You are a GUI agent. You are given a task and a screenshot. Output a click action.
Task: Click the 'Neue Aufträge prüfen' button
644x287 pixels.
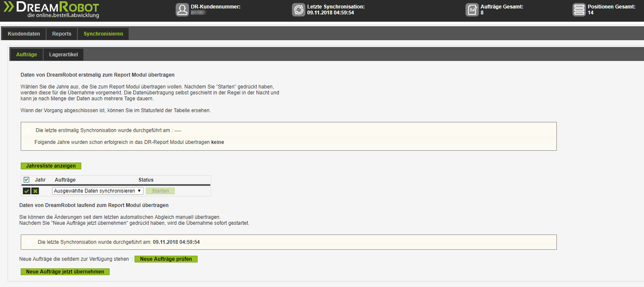(166, 259)
